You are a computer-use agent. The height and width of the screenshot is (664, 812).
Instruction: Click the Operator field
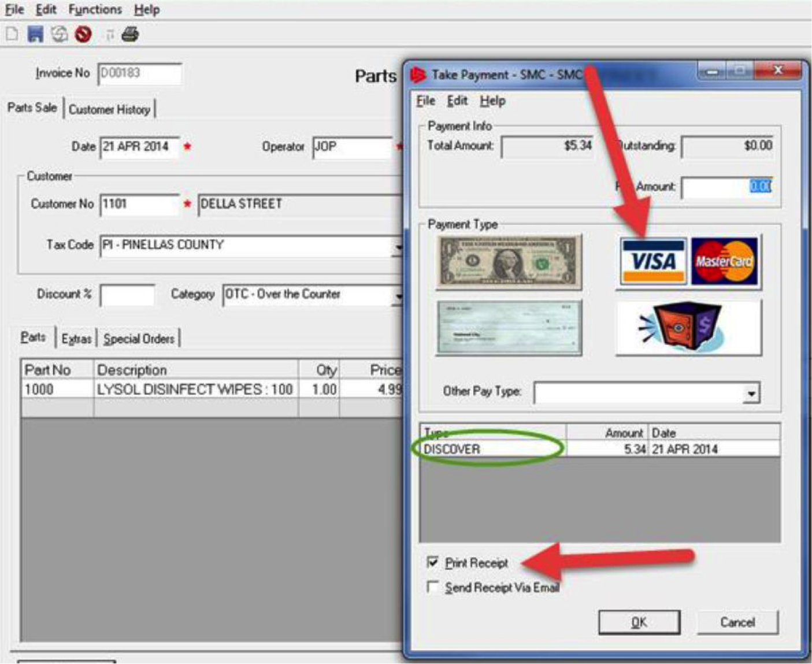[x=353, y=147]
